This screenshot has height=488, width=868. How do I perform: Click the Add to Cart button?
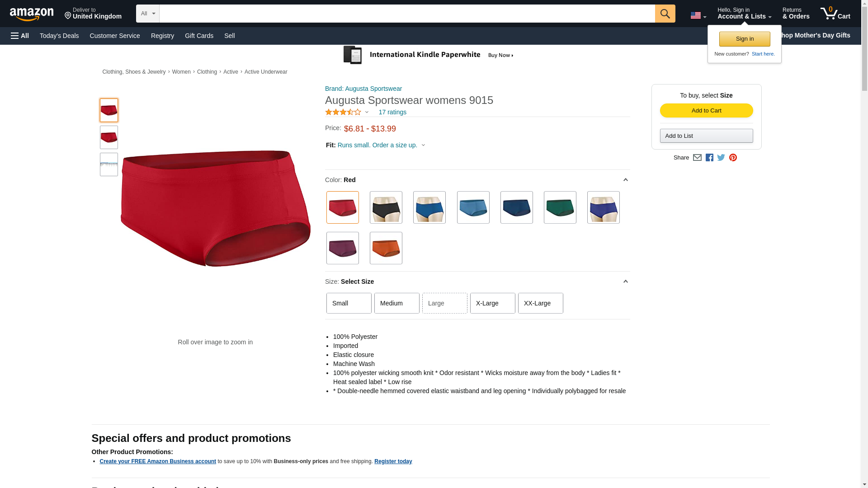coord(706,111)
